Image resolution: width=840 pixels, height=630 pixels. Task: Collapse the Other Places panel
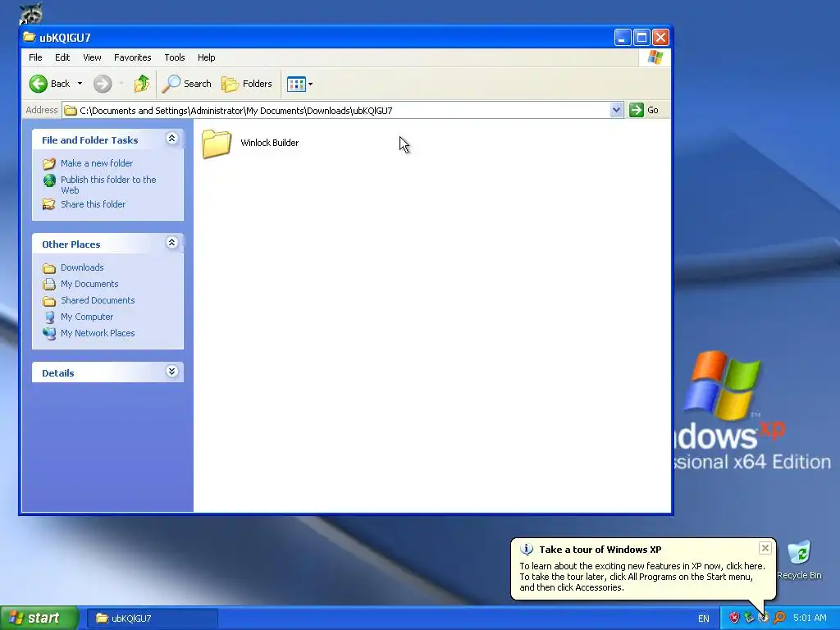point(171,243)
